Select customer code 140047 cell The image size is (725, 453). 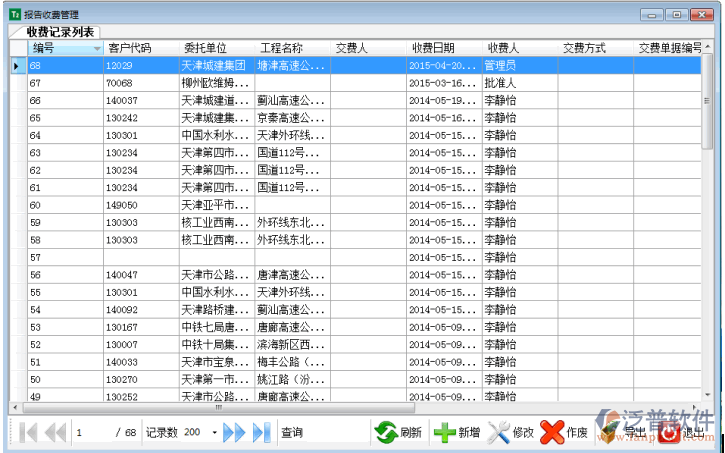(141, 275)
